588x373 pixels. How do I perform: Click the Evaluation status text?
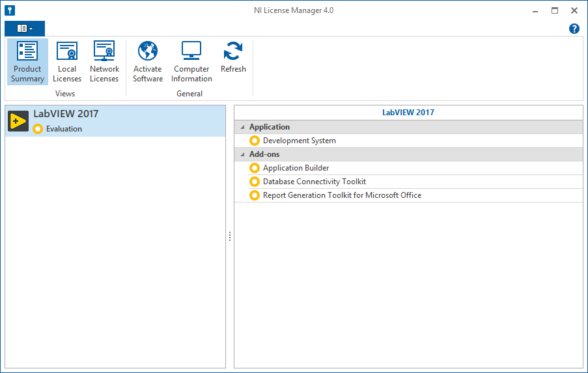[x=64, y=129]
